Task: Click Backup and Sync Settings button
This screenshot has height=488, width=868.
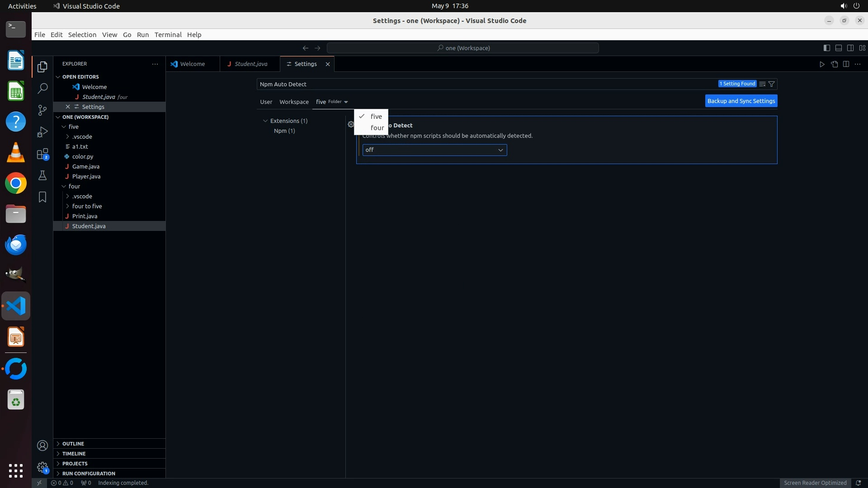Action: tap(741, 101)
